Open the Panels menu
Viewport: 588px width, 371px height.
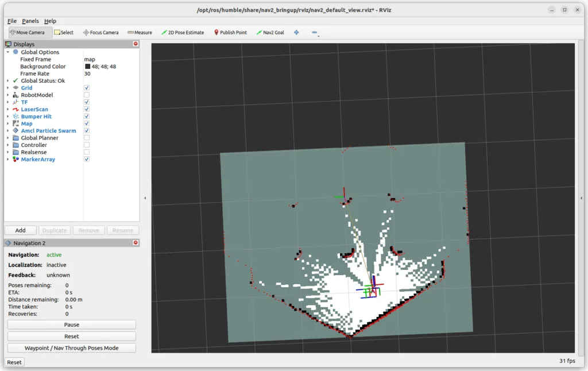[30, 21]
